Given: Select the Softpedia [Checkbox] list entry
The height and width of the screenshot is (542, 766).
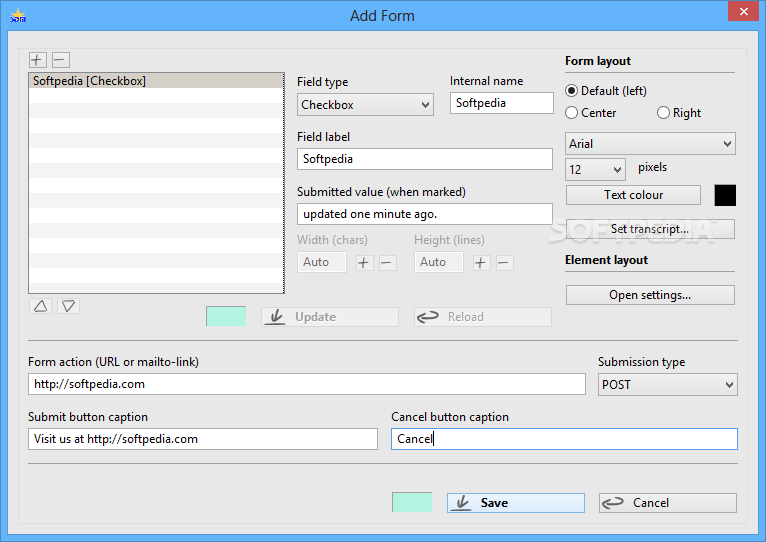Looking at the screenshot, I should click(x=156, y=81).
